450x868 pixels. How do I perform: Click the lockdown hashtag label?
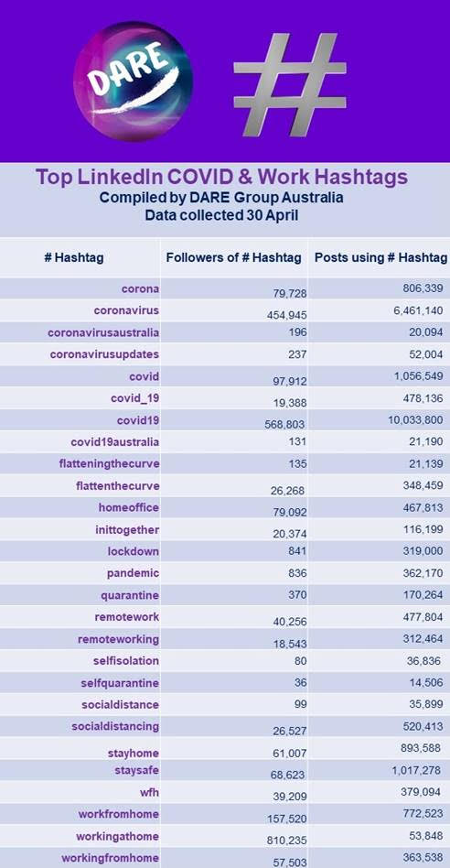point(134,551)
